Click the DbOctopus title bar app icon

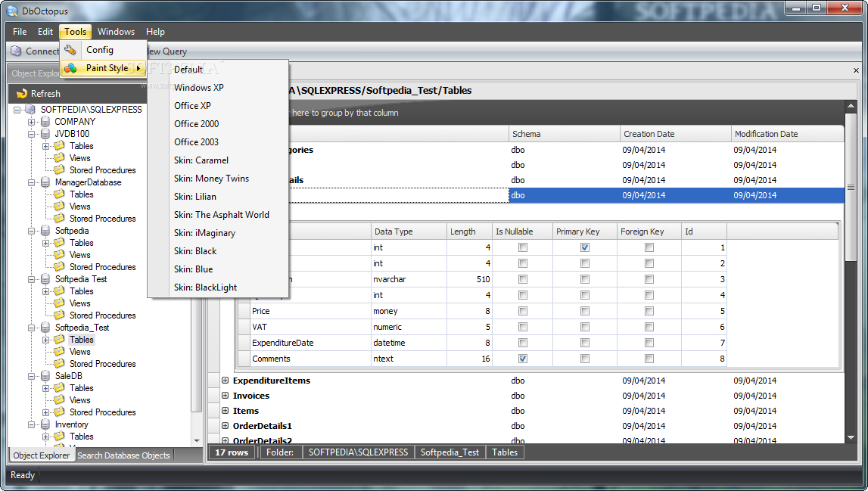(12, 11)
